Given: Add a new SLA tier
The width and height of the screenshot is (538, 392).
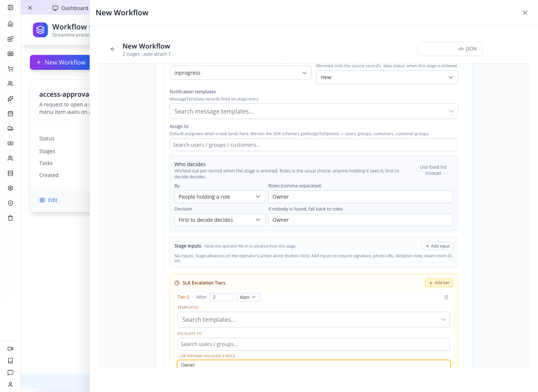Looking at the screenshot, I should 439,283.
